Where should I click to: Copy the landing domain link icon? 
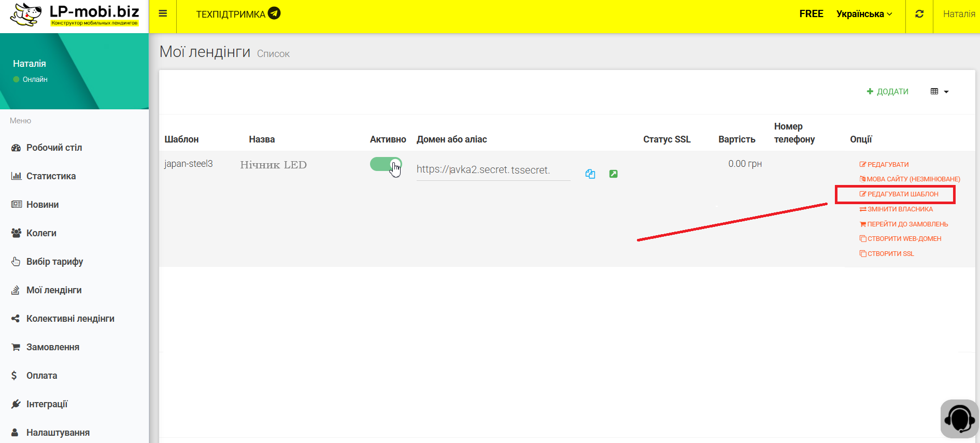[590, 174]
